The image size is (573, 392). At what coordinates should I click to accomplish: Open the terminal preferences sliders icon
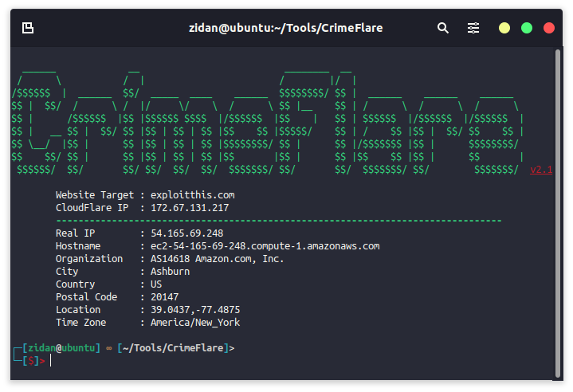tap(473, 28)
